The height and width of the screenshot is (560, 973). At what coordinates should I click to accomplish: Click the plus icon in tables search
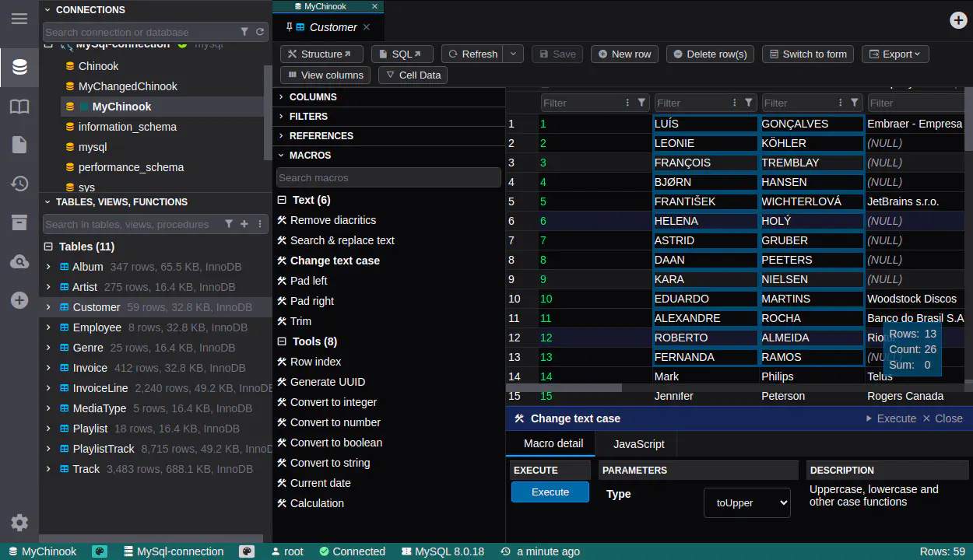244,224
